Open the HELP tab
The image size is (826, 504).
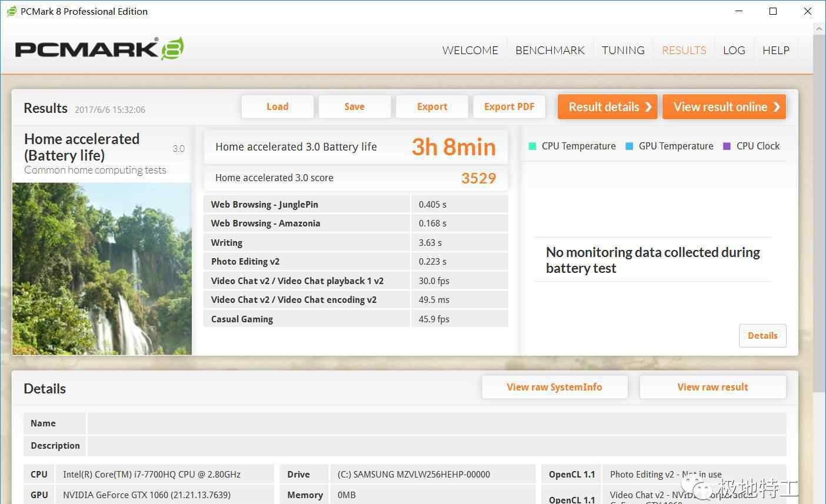776,50
